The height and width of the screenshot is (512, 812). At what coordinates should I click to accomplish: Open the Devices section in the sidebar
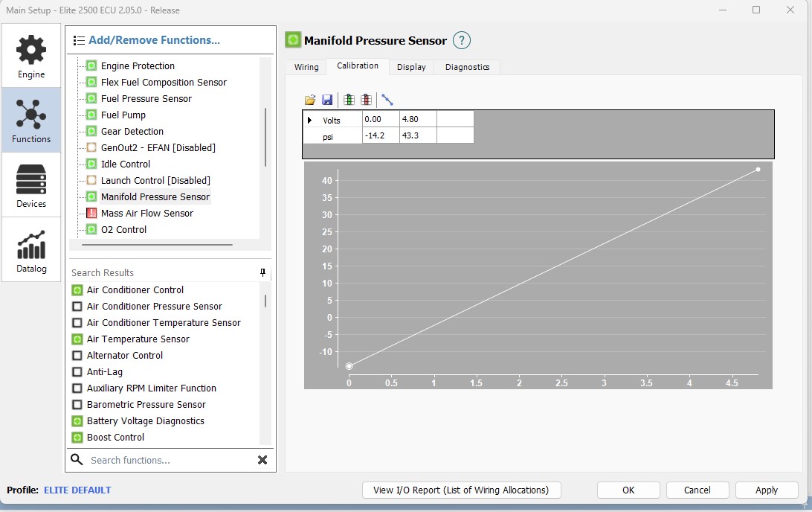click(31, 186)
